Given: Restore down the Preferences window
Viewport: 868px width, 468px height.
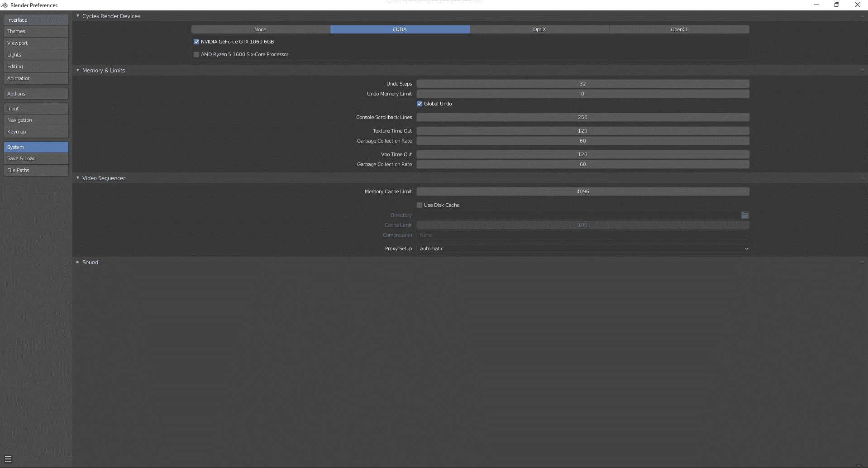Looking at the screenshot, I should coord(837,5).
